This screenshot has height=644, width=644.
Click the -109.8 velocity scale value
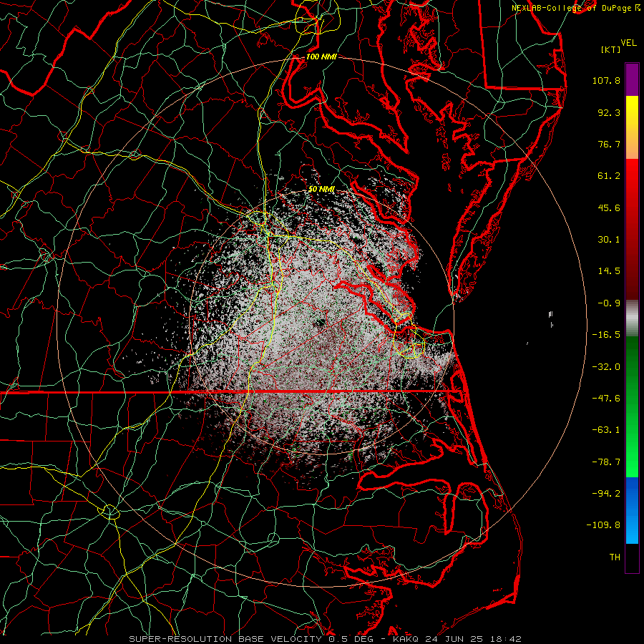[x=603, y=525]
